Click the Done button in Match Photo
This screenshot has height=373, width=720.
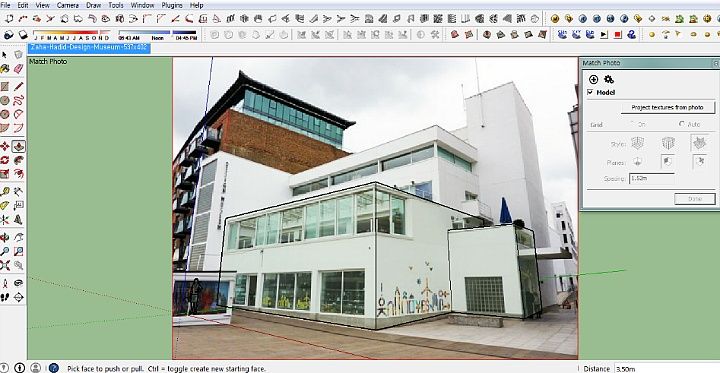pos(694,199)
